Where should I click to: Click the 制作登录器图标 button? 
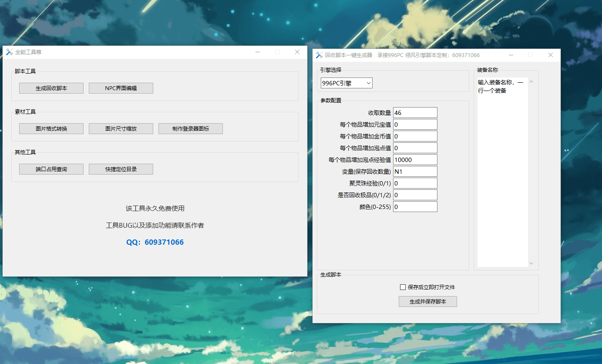click(x=191, y=128)
